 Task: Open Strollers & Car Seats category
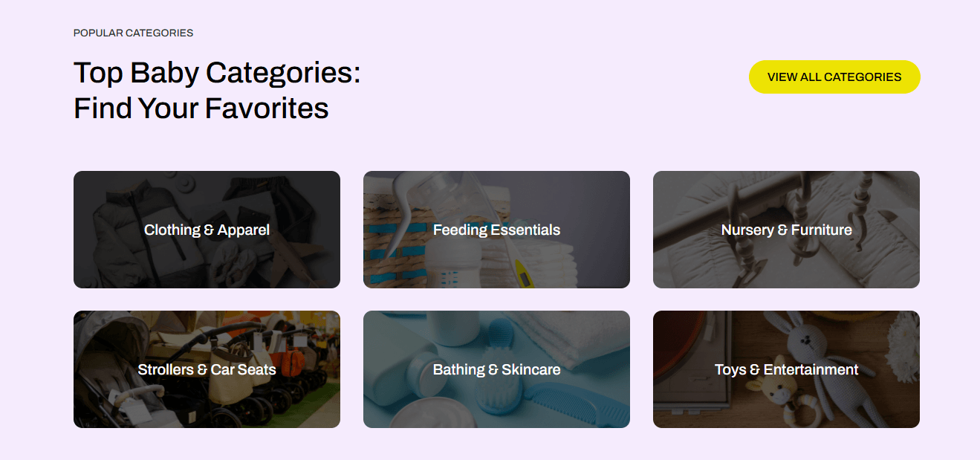(207, 370)
